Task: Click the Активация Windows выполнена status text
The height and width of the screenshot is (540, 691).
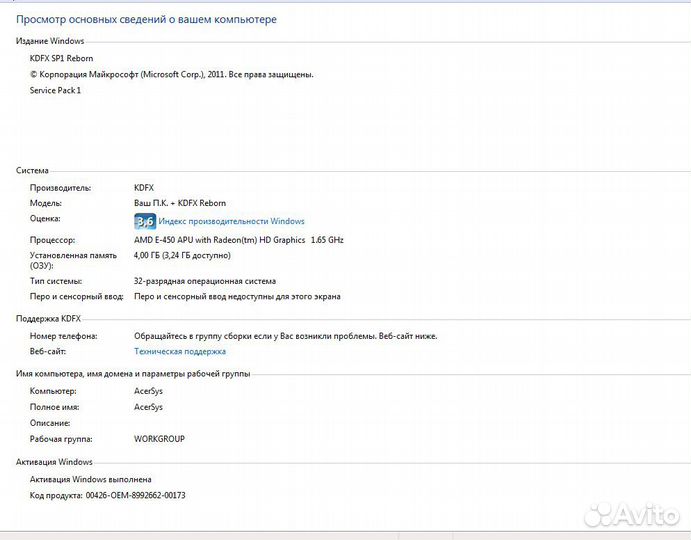Action: click(90, 479)
